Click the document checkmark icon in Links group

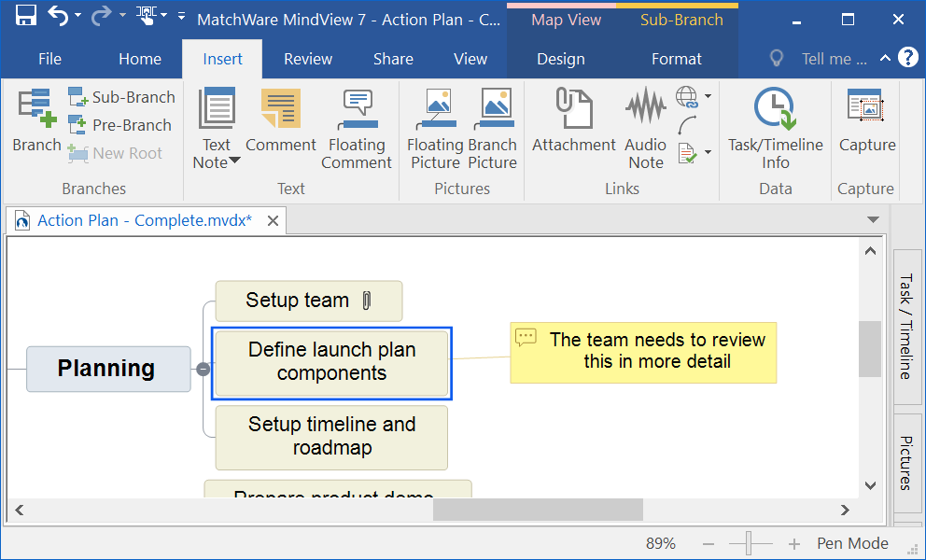pyautogui.click(x=687, y=154)
